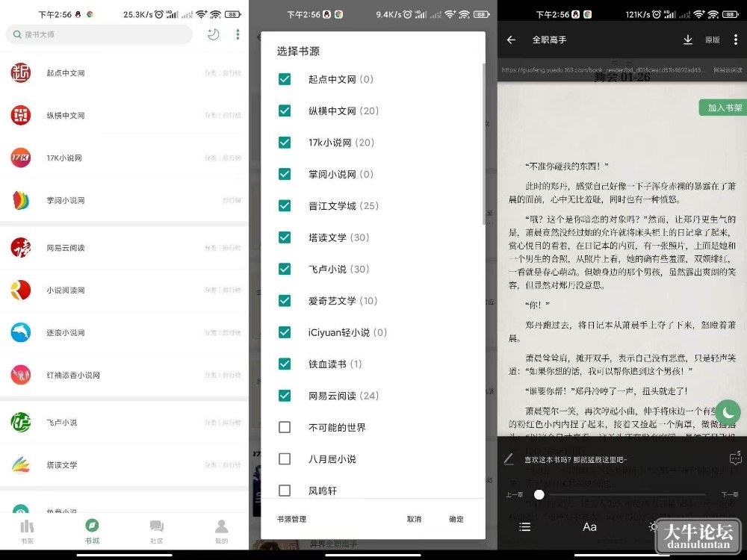
Task: Tap the 逐浪小说网 dolphin logo
Action: tap(20, 332)
